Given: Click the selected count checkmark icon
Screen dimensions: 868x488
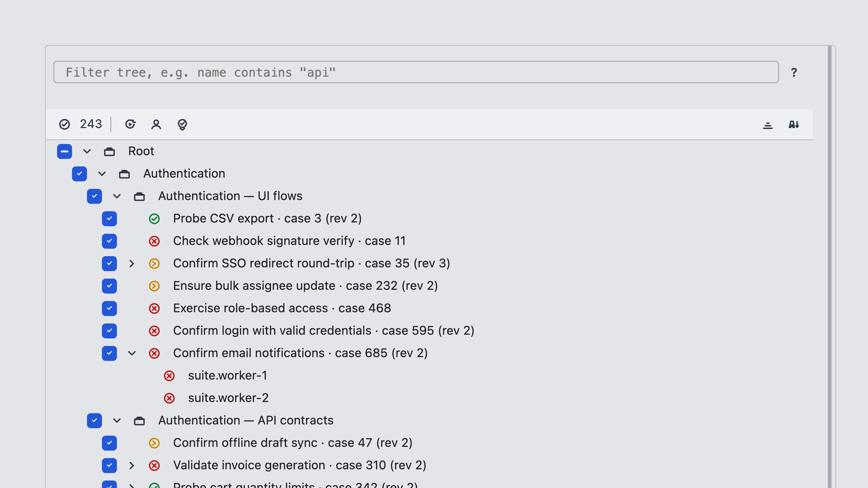Looking at the screenshot, I should click(x=64, y=124).
